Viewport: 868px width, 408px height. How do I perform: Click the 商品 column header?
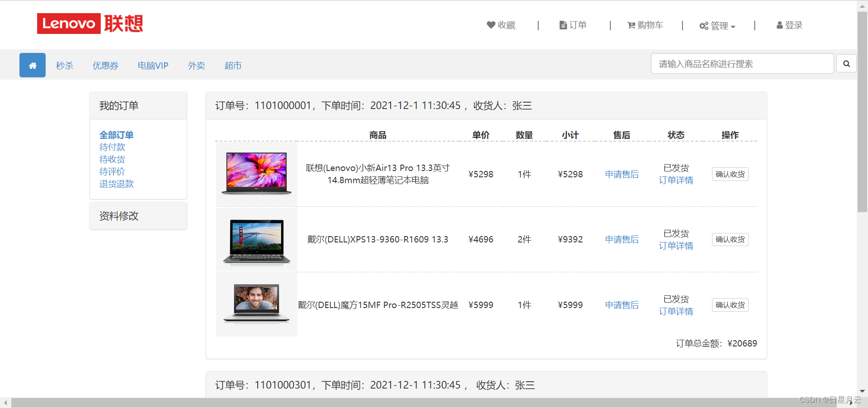coord(377,135)
